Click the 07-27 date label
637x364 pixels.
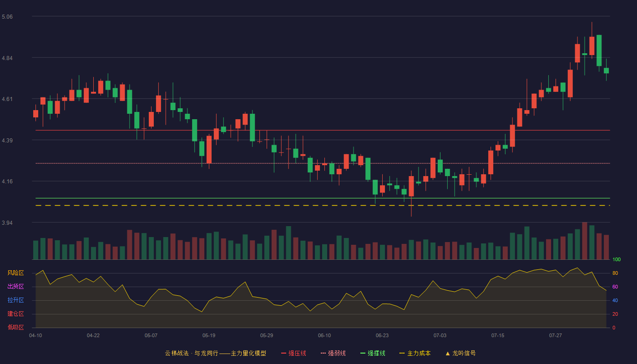556,335
